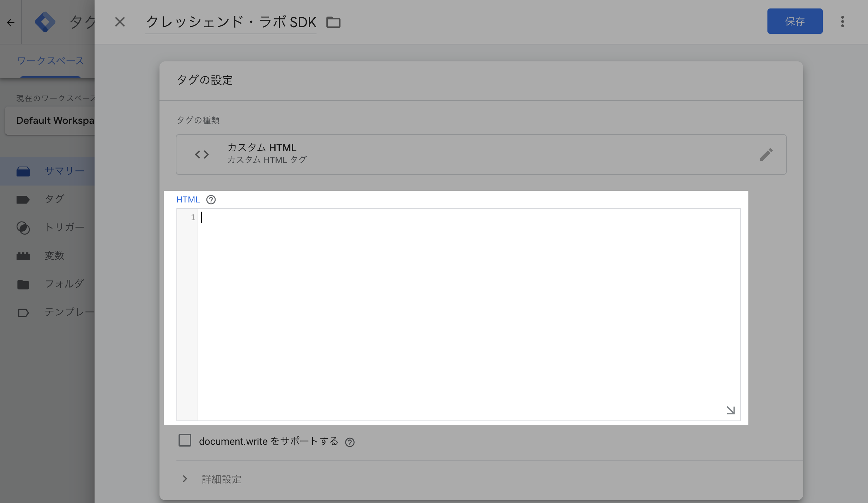Switch to the ワークスペース tab

click(50, 61)
